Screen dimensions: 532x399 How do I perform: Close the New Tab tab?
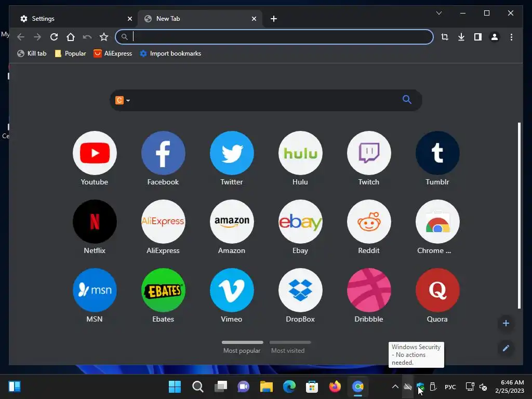coord(254,19)
